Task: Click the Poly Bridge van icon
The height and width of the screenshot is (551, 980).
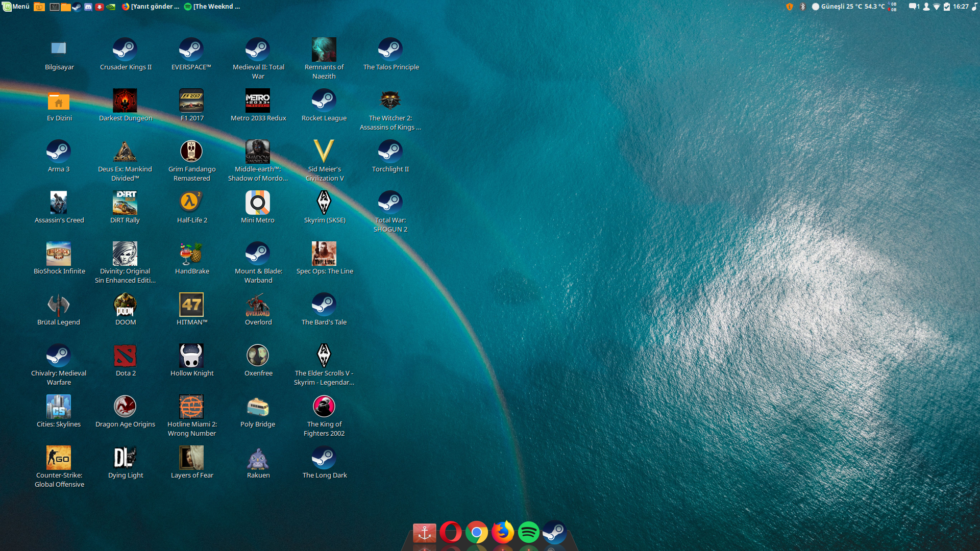Action: pyautogui.click(x=258, y=406)
